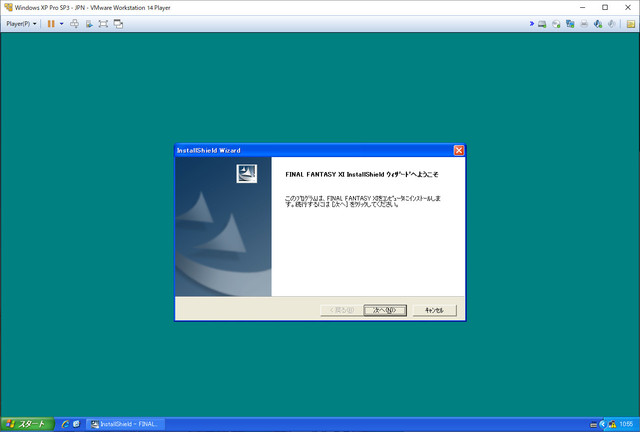Select the InstallShield - FINAL taskbar button
The width and height of the screenshot is (640, 432).
125,424
